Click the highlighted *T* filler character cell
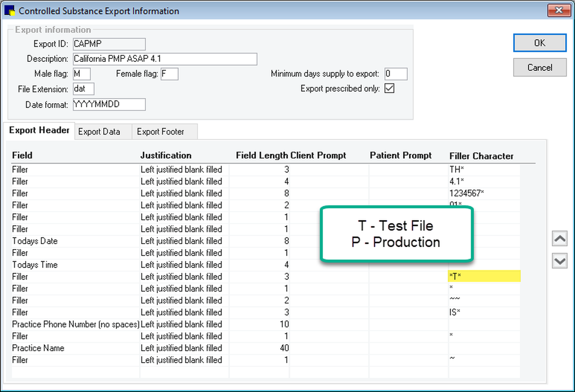575x392 pixels. (484, 277)
